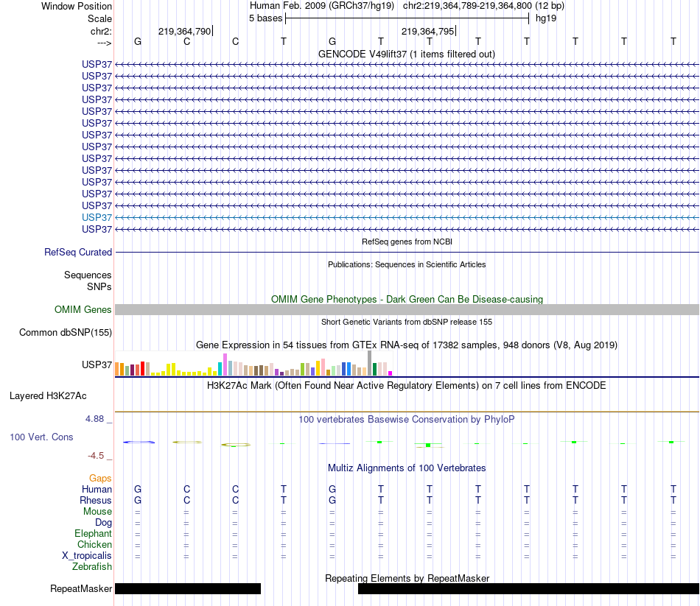Viewport: 700px width, 606px height.
Task: Click the tall violet bar in GTEx chart
Action: click(x=225, y=364)
